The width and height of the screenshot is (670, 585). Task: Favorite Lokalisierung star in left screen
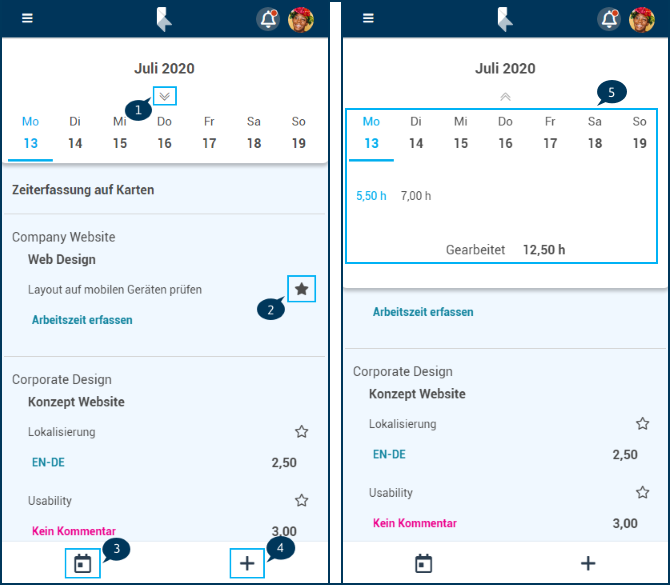pyautogui.click(x=302, y=432)
